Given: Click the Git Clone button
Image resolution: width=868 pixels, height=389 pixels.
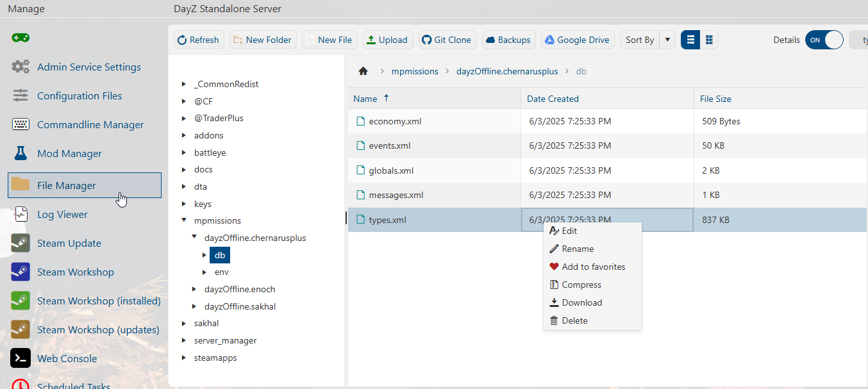Looking at the screenshot, I should pyautogui.click(x=447, y=40).
